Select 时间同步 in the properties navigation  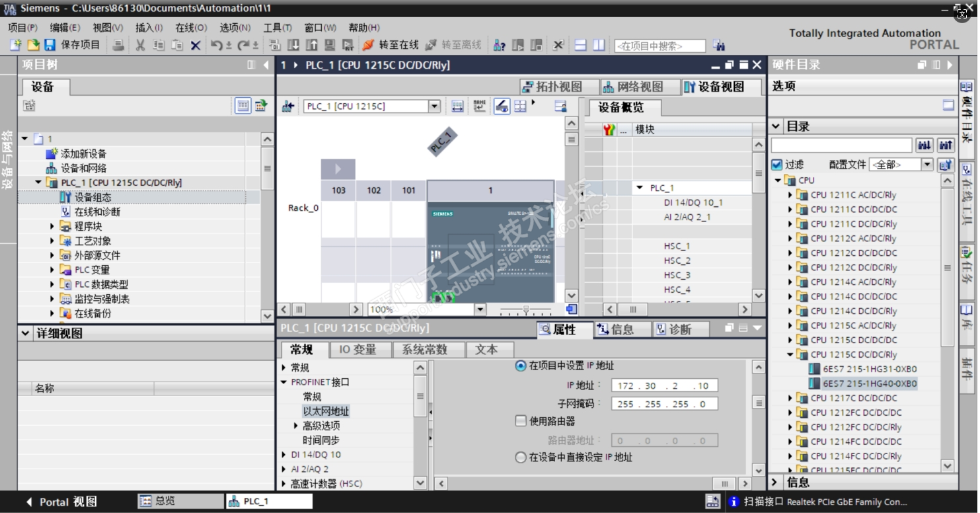point(321,440)
